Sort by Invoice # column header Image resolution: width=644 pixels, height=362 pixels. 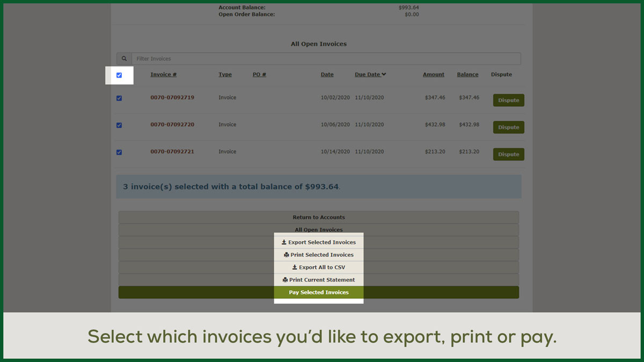click(x=163, y=75)
